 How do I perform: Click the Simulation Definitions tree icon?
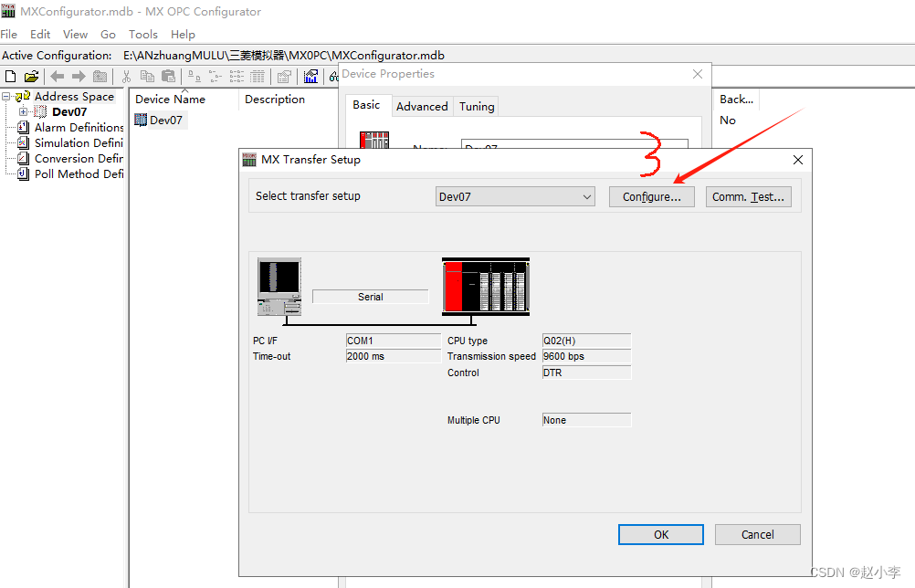pos(24,143)
